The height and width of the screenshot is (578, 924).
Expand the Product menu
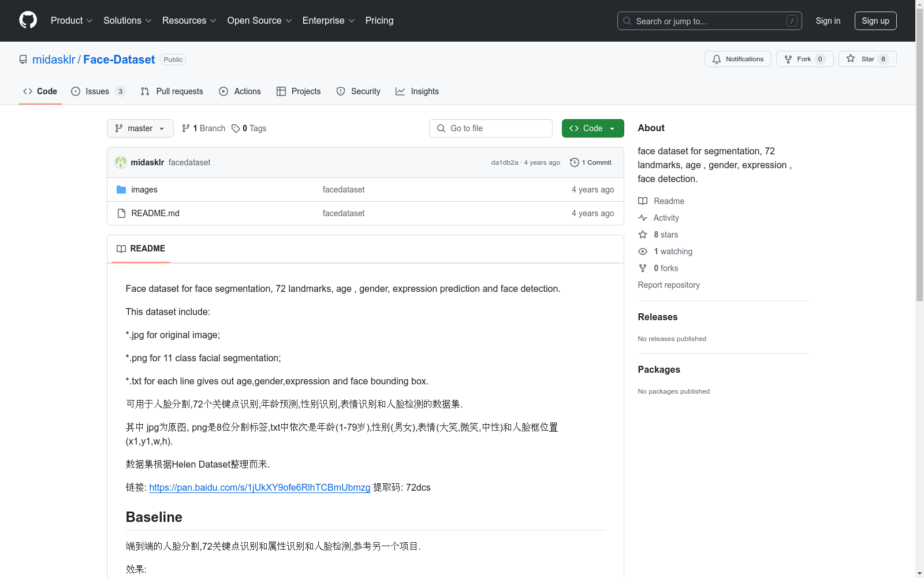(72, 21)
